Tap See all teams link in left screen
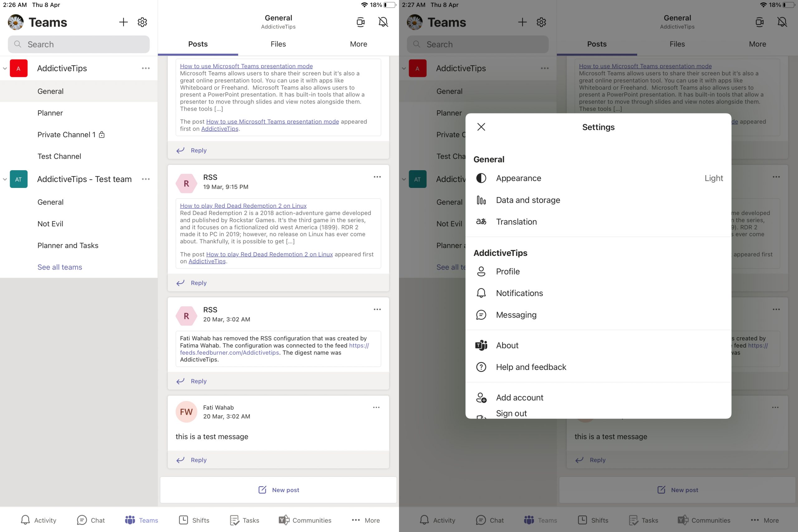Screen dimensions: 798x532 60,267
